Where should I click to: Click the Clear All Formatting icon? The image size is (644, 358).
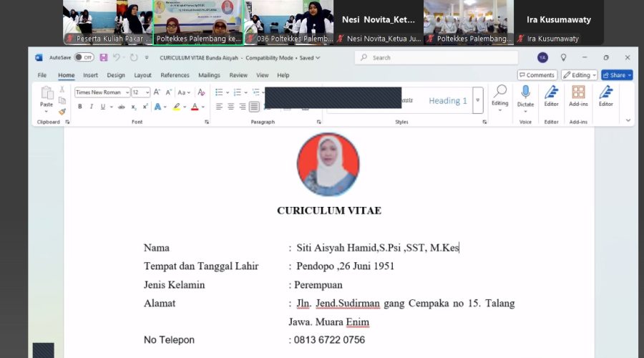point(201,92)
